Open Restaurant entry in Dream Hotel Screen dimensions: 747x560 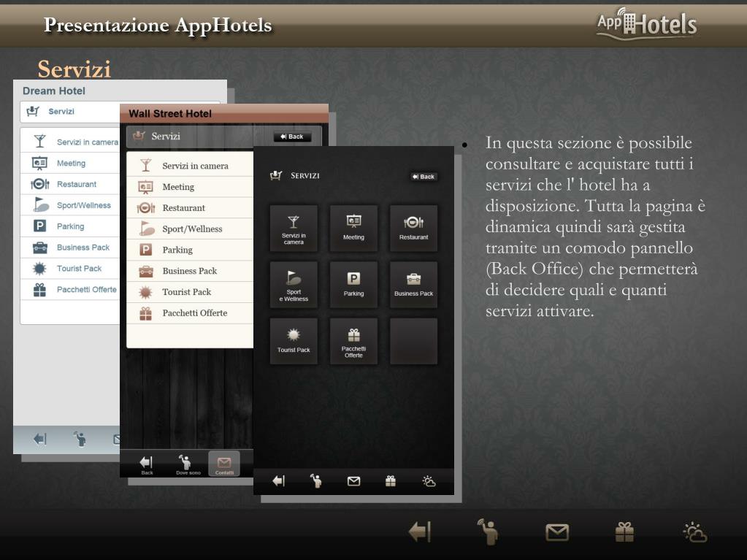(70, 184)
